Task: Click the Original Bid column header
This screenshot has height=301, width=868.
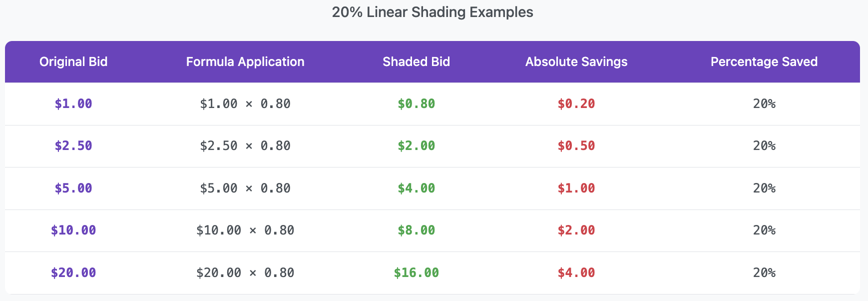Action: coord(73,61)
